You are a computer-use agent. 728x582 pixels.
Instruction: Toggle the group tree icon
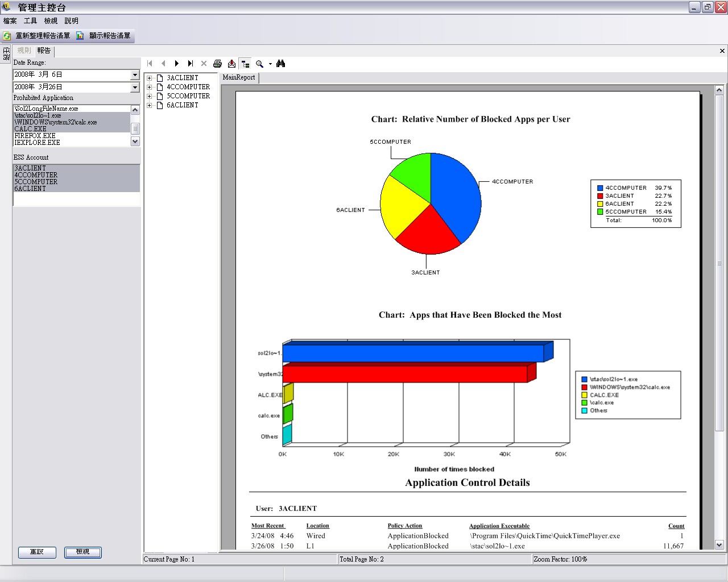[245, 64]
